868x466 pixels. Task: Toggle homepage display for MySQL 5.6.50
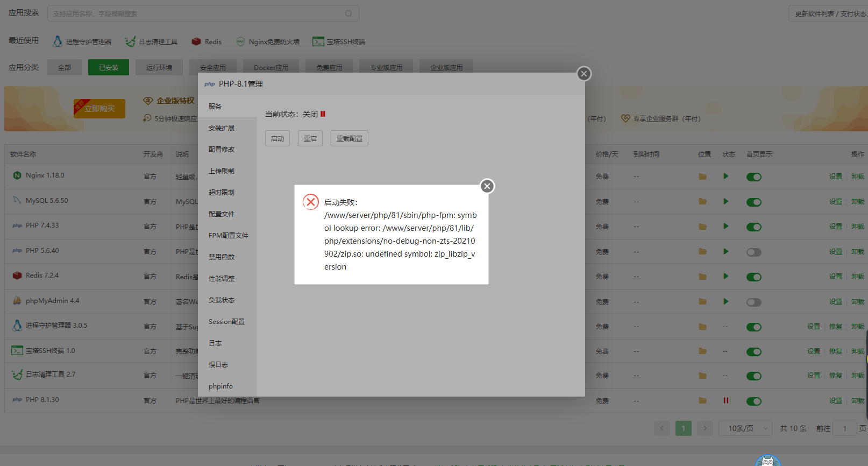tap(754, 202)
